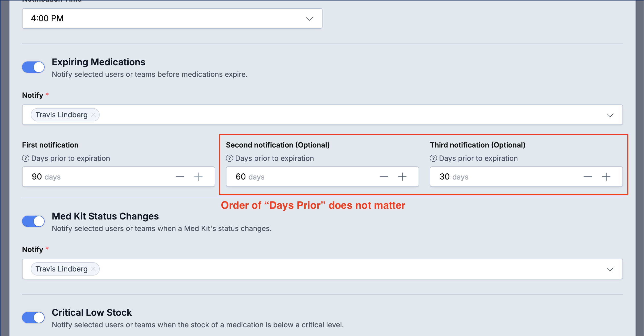
Task: Select the Expiring Medications heading text
Action: coord(99,62)
